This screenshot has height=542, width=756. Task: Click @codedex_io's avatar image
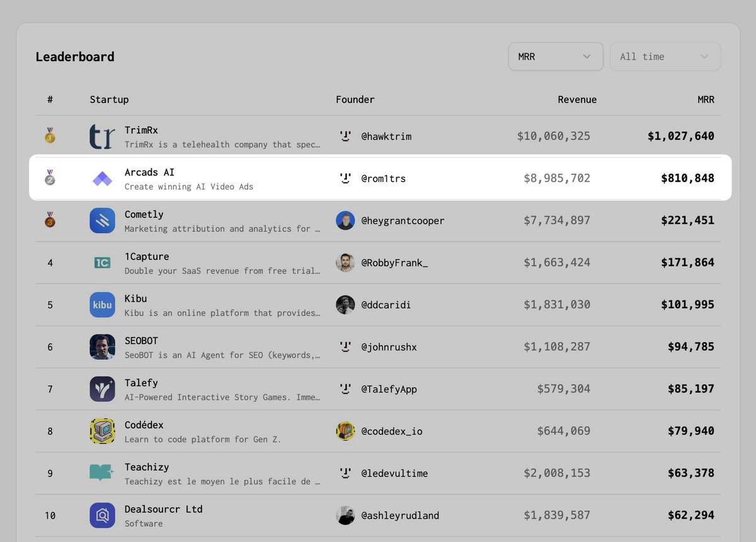click(345, 432)
